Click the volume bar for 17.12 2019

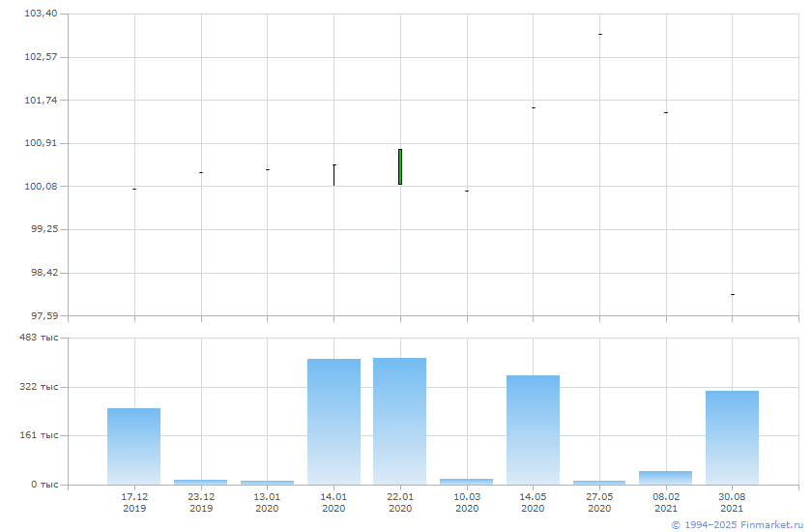(x=134, y=447)
